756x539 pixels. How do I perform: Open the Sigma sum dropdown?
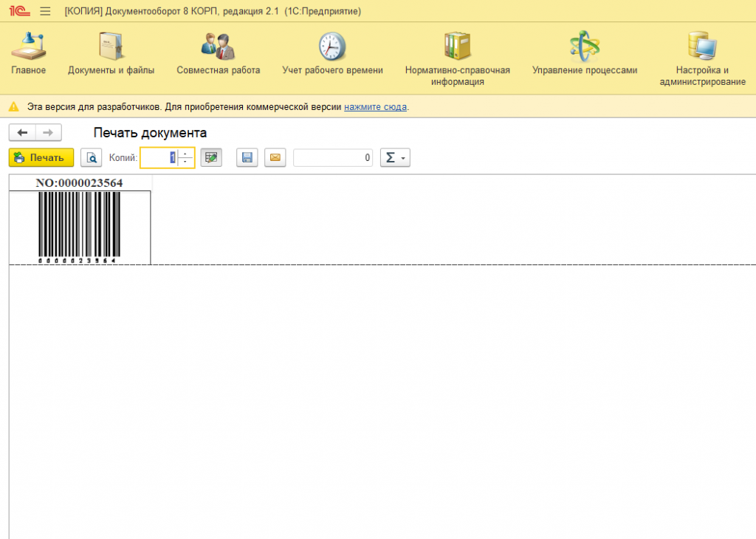click(x=396, y=158)
